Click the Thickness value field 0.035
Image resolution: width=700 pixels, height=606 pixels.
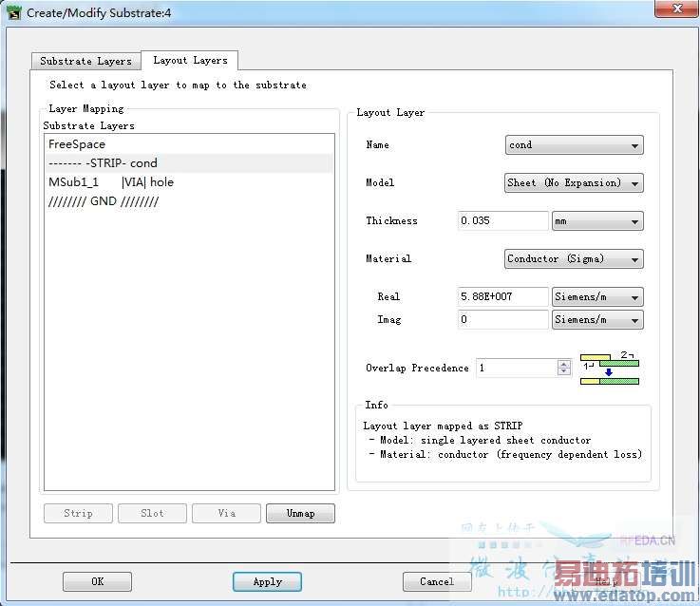coord(503,221)
